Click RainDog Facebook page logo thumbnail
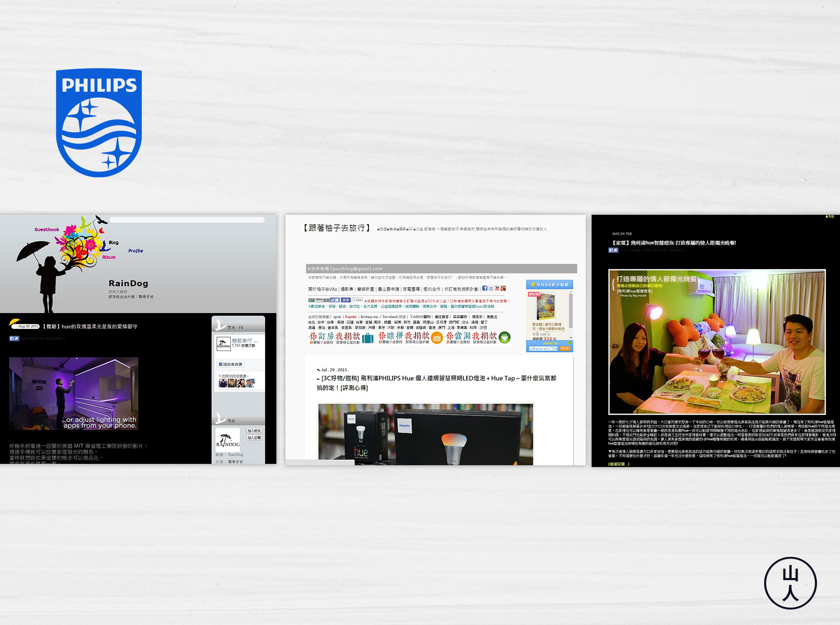840x625 pixels. tap(224, 344)
